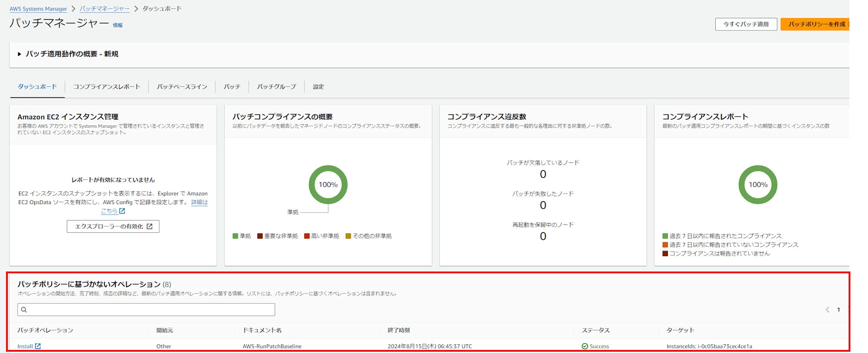Click external icon in エクスプローラーの有効化 button
This screenshot has height=353, width=868.
(x=149, y=226)
